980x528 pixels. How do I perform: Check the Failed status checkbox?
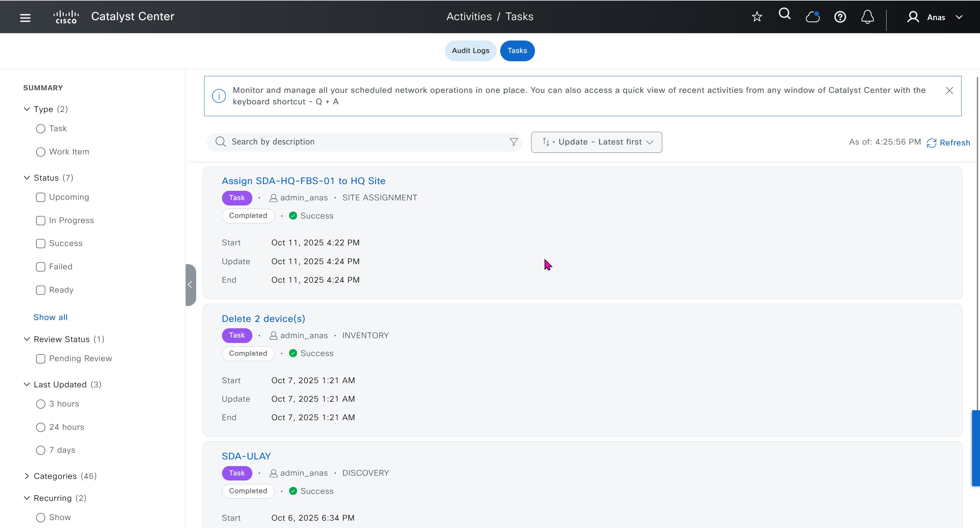41,267
